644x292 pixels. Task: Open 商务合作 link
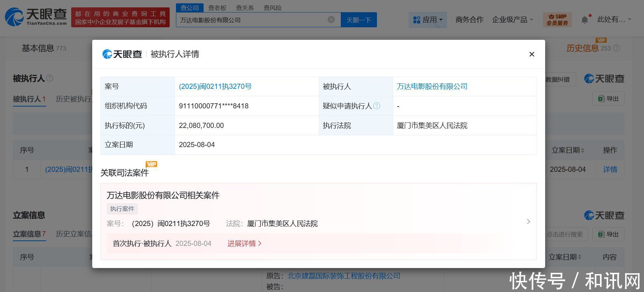[469, 20]
